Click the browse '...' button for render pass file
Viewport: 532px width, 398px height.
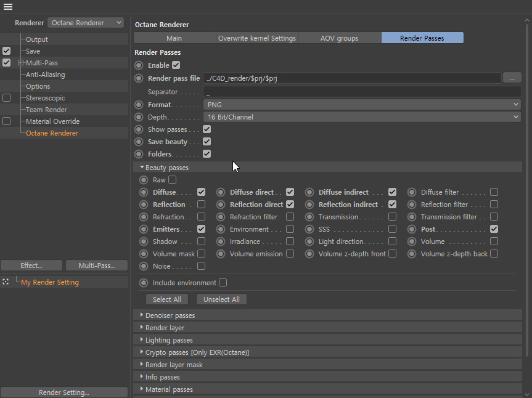coord(512,78)
